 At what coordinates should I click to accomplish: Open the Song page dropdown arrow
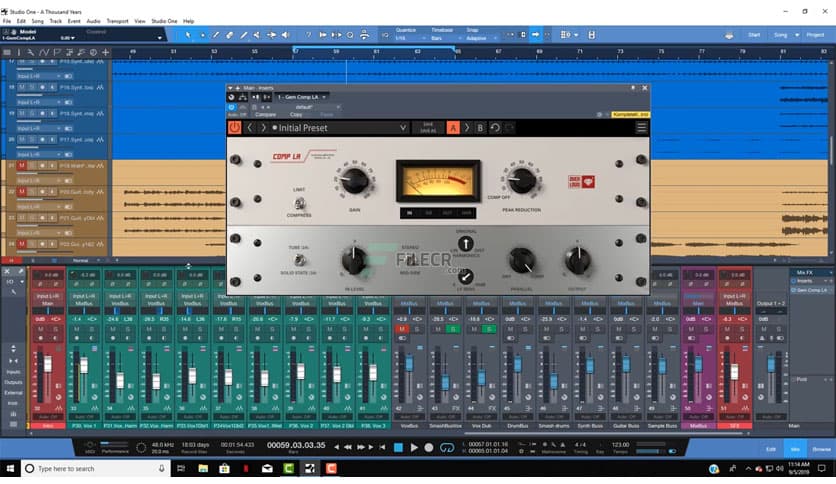coord(797,35)
